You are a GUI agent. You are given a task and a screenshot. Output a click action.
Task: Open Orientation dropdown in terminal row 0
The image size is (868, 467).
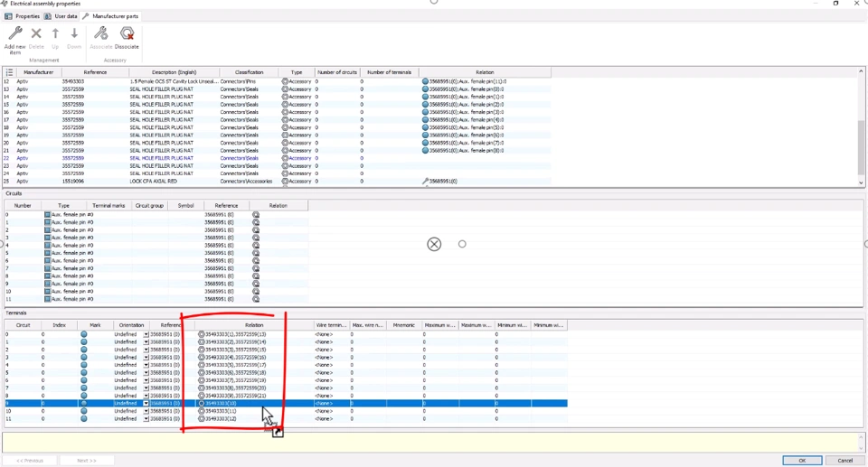[x=146, y=335]
